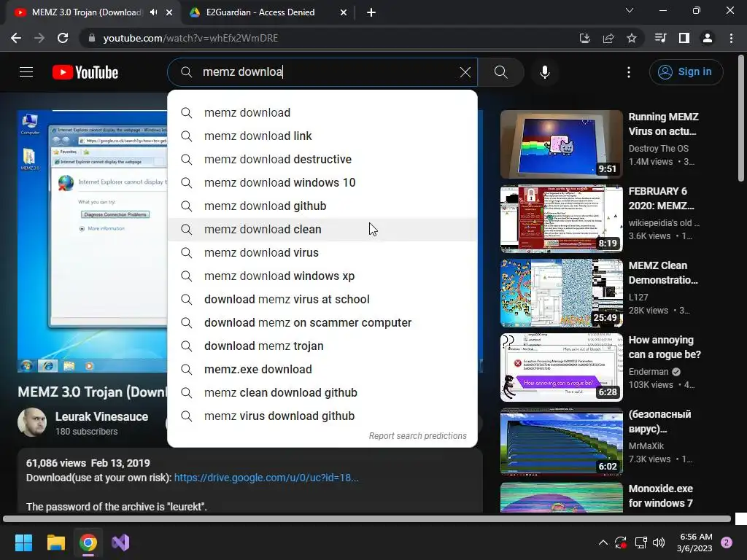This screenshot has height=560, width=747.
Task: Click the Enderman channel name
Action: pyautogui.click(x=649, y=371)
